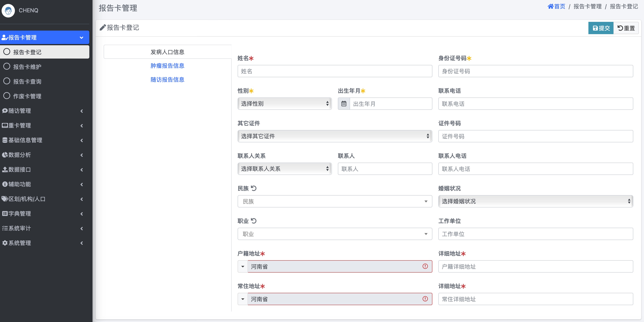Click the 提交 button
Image resolution: width=644 pixels, height=322 pixels.
601,28
